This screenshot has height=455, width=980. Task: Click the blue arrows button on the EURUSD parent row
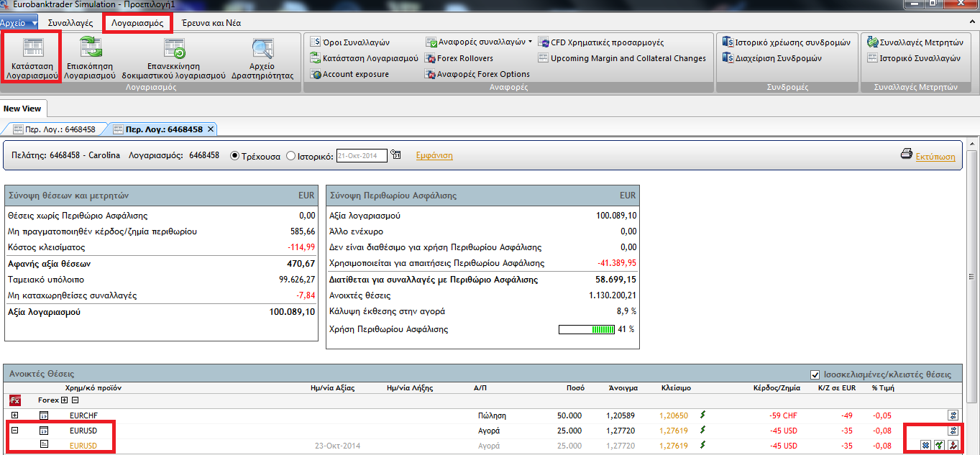953,431
